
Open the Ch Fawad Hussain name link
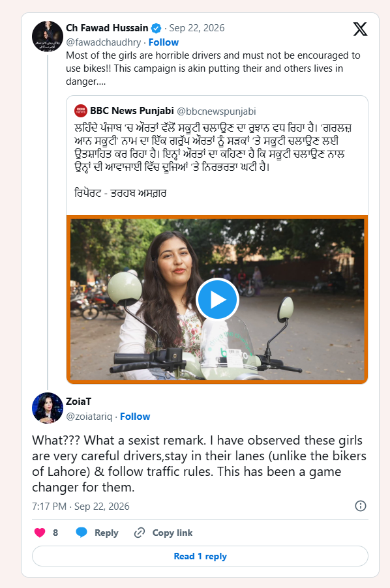point(107,28)
